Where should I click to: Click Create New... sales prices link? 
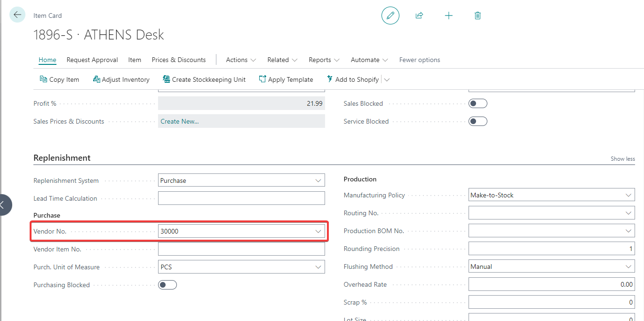coord(180,121)
